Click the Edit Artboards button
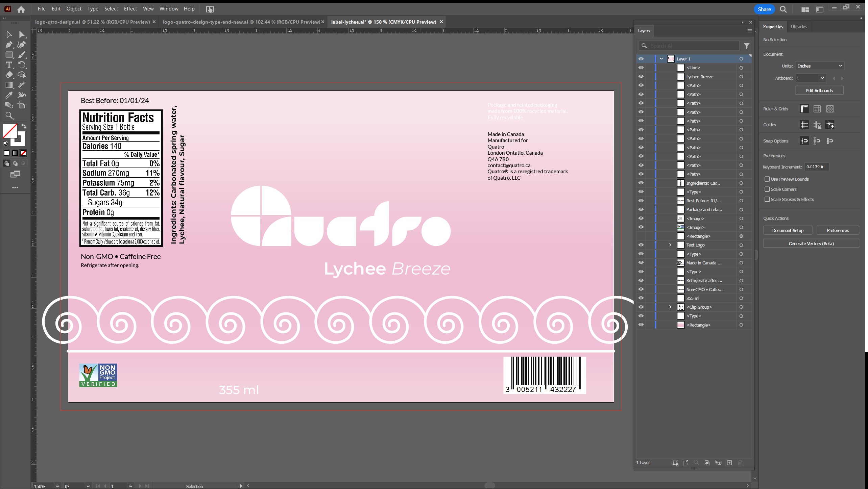Screen dimensions: 868x489 click(x=819, y=91)
